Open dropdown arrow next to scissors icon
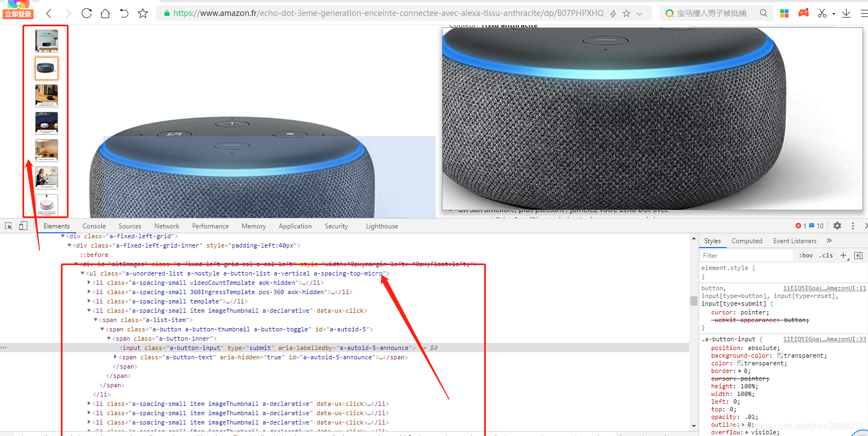This screenshot has width=868, height=436. 833,14
